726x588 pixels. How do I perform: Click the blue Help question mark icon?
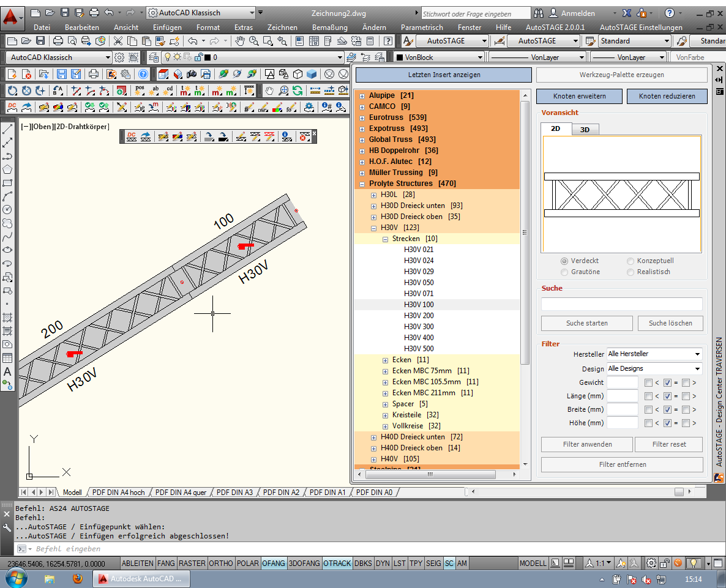click(x=143, y=74)
